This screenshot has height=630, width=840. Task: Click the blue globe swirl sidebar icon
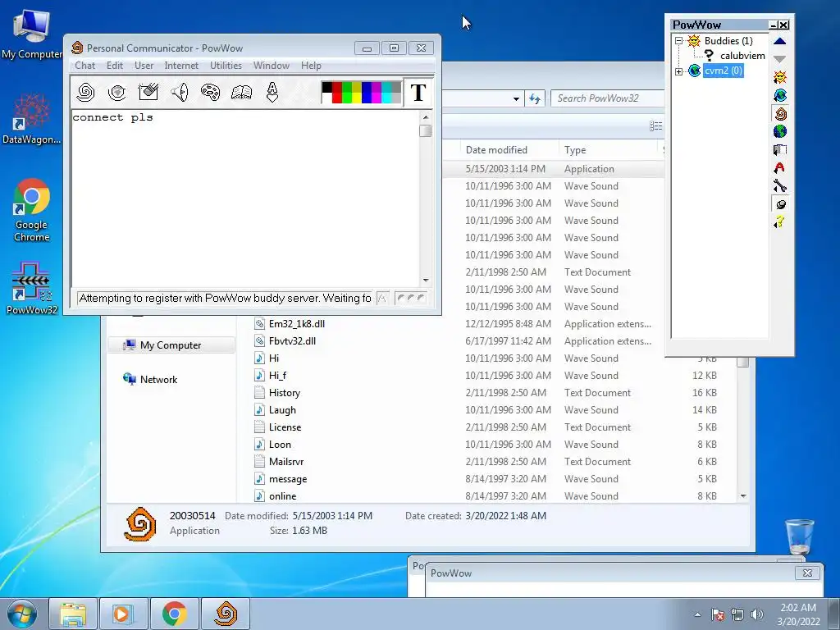pyautogui.click(x=780, y=95)
